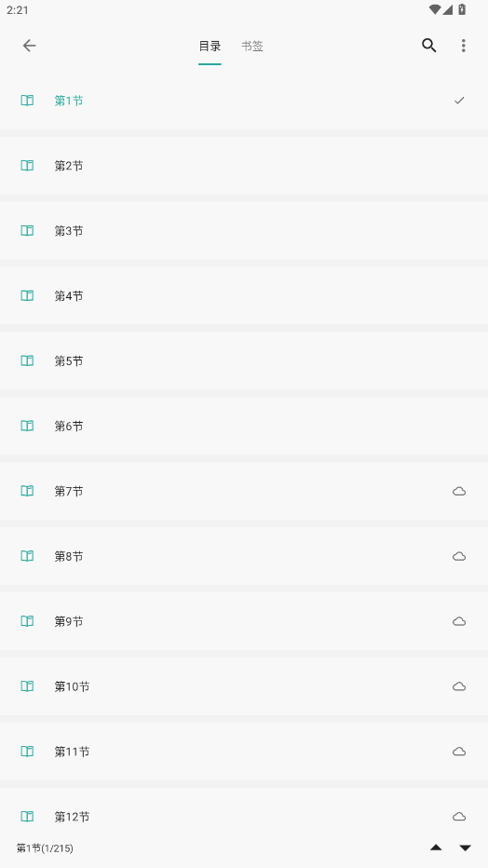488x868 pixels.
Task: Open chapter 第5节
Action: click(244, 361)
